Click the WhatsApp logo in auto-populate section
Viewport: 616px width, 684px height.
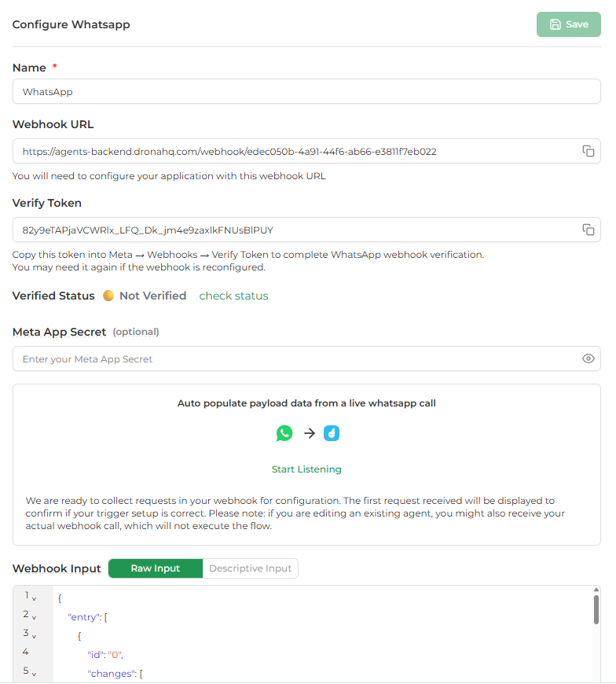[x=284, y=432]
